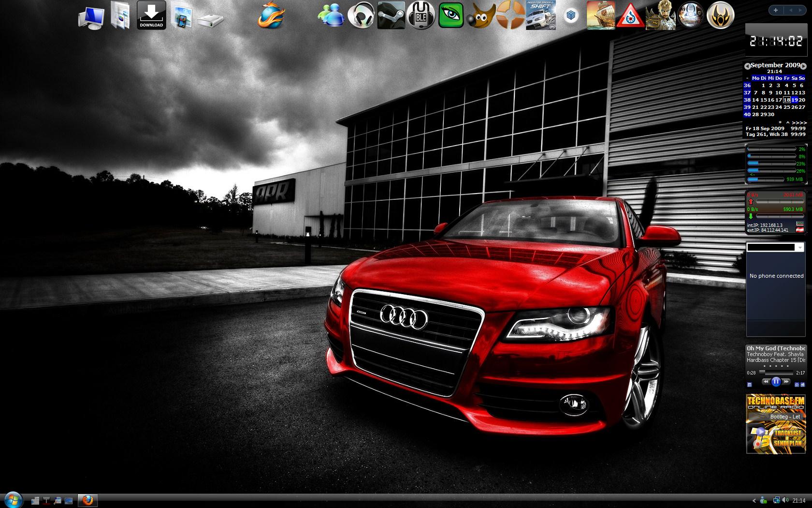The image size is (812, 508).
Task: Pause the playing track in media gadget
Action: 776,382
